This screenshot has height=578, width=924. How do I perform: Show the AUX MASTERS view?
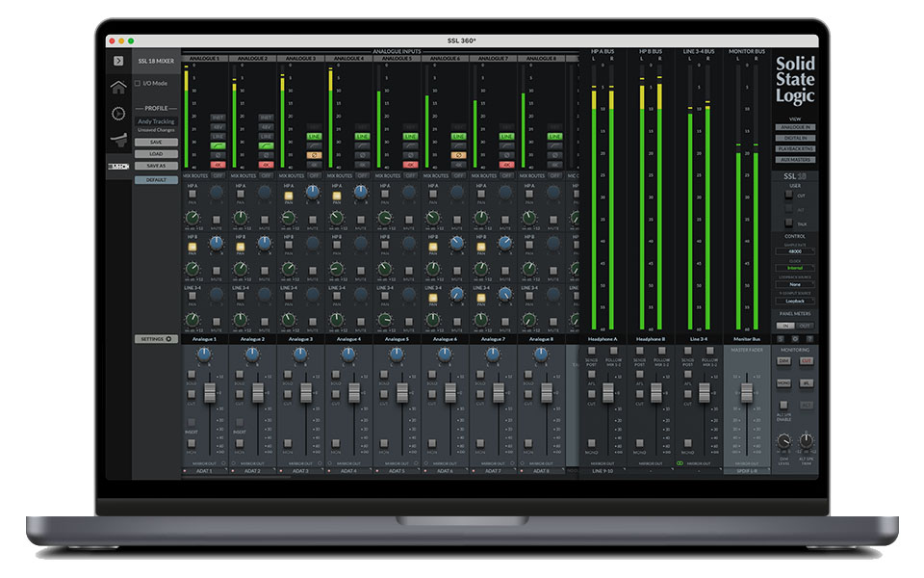point(795,160)
